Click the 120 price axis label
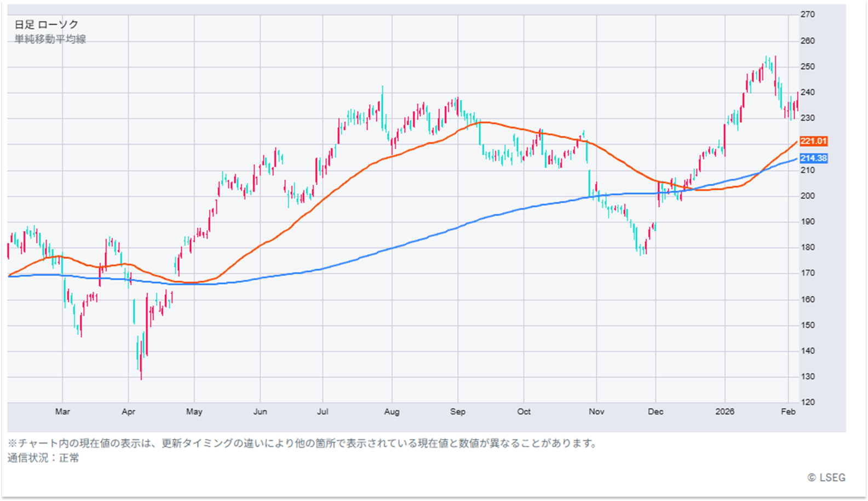Screen dimensions: 868x501 point(807,402)
